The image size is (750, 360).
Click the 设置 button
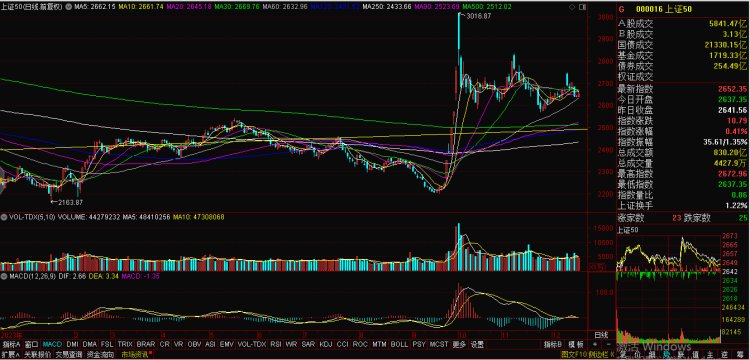476,344
